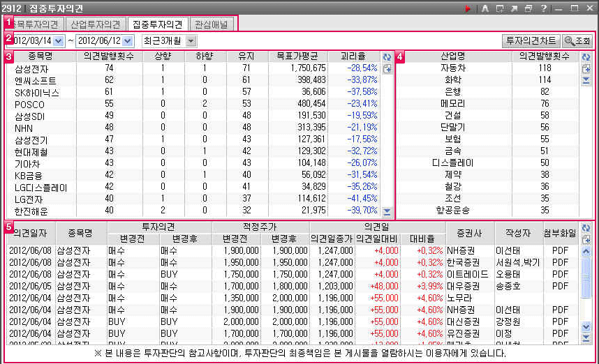Refresh the stock opinions table icon
Screen dimensions: 599x364
(x=387, y=57)
